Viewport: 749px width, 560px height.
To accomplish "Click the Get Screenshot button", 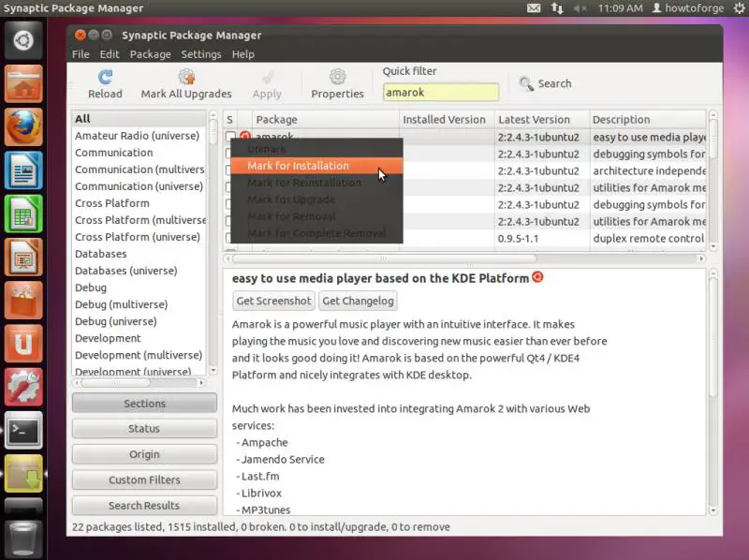I will [x=273, y=301].
